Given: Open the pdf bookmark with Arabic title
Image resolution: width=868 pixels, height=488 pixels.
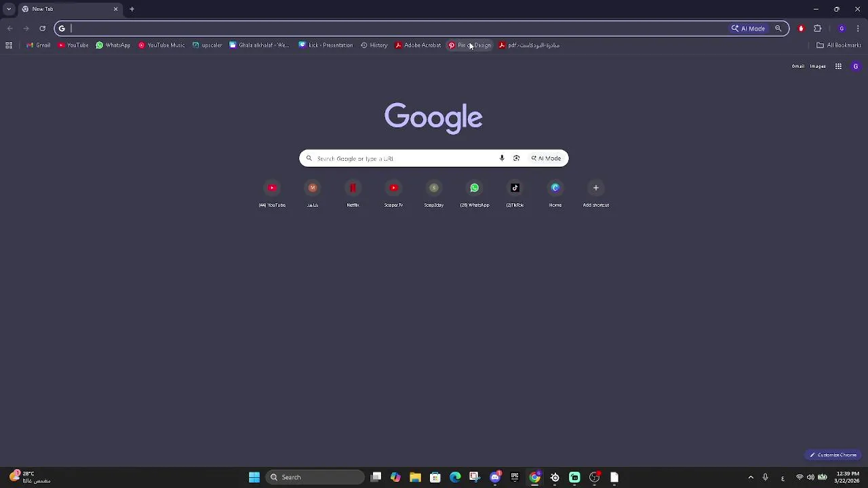Looking at the screenshot, I should point(529,45).
